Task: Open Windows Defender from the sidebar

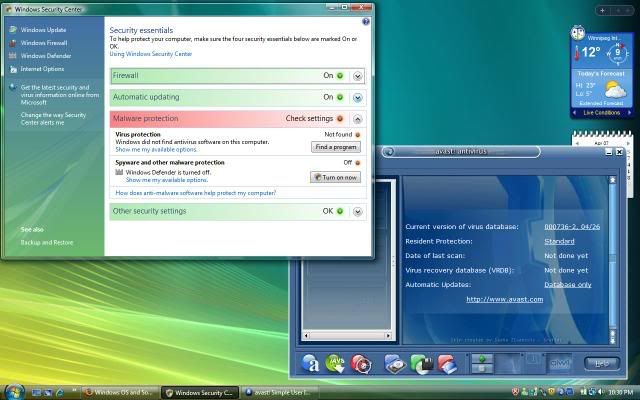Action: (x=46, y=56)
